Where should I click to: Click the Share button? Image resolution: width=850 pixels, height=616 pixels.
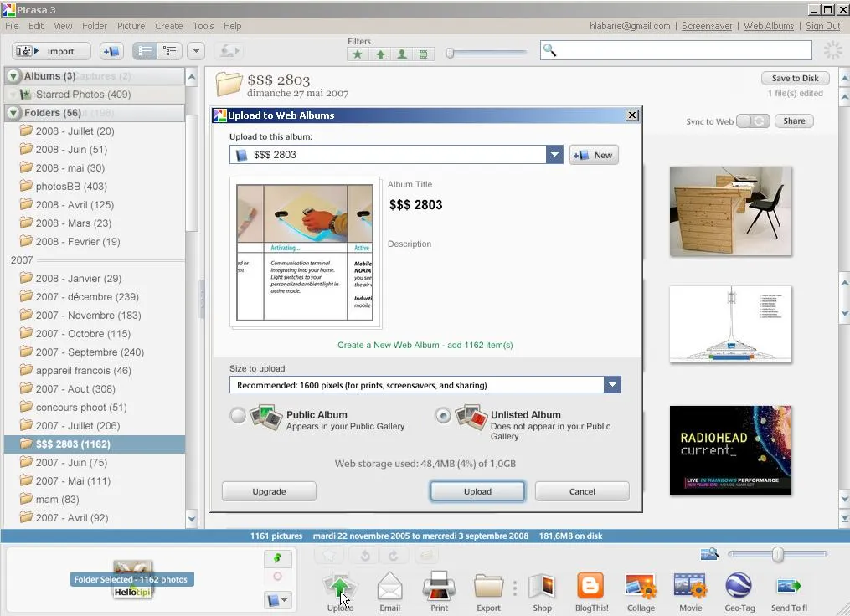click(x=794, y=121)
